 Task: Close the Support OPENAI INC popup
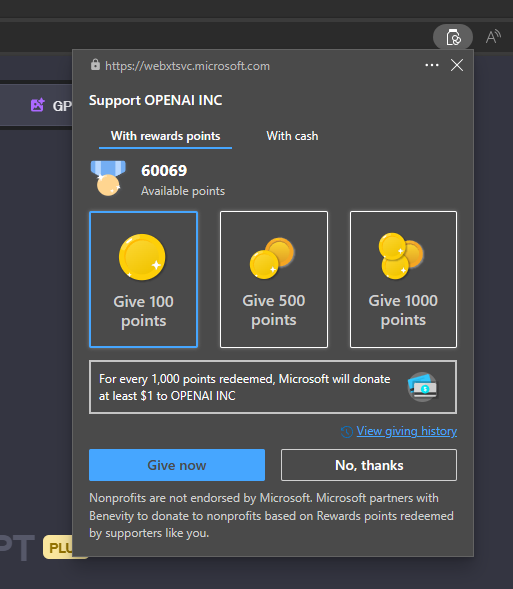tap(457, 65)
